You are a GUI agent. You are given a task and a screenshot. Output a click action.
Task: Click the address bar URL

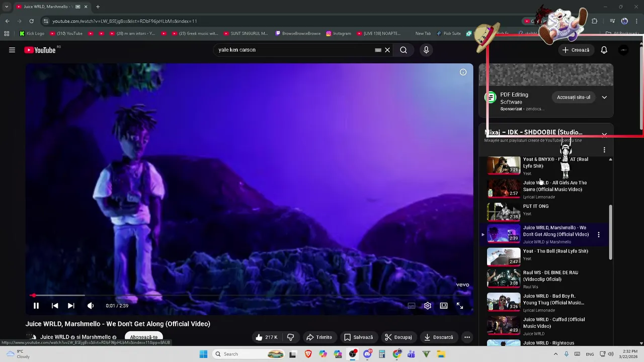125,21
